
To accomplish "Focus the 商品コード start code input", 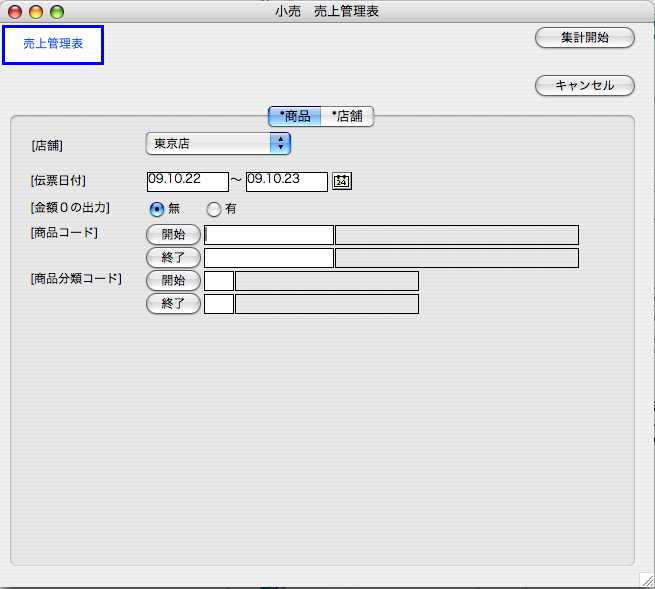I will pyautogui.click(x=269, y=235).
